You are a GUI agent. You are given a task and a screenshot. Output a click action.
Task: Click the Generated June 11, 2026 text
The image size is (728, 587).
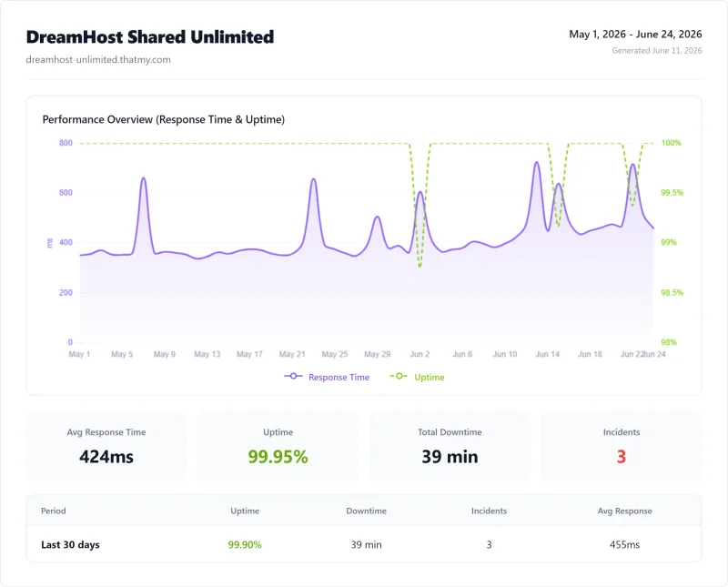pos(656,51)
